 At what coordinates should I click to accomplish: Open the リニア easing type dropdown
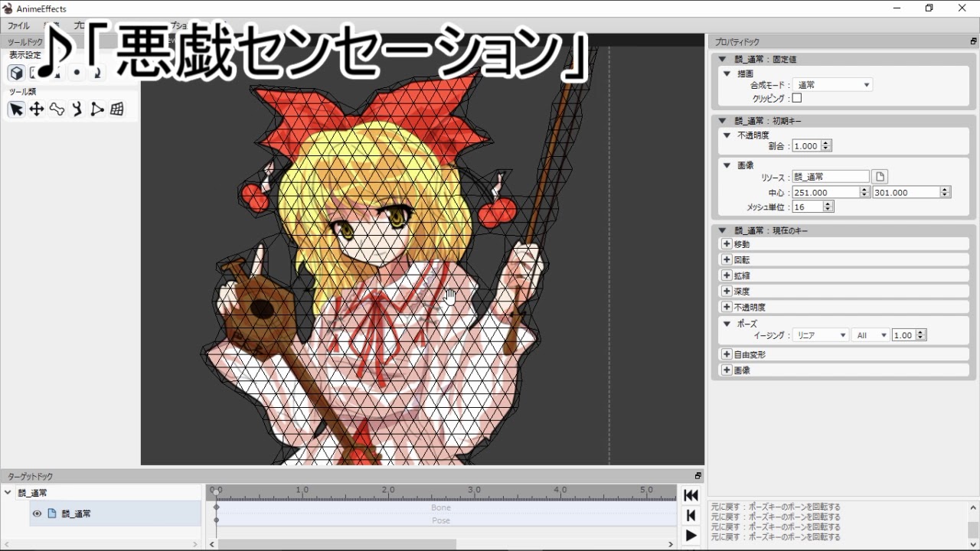[820, 335]
